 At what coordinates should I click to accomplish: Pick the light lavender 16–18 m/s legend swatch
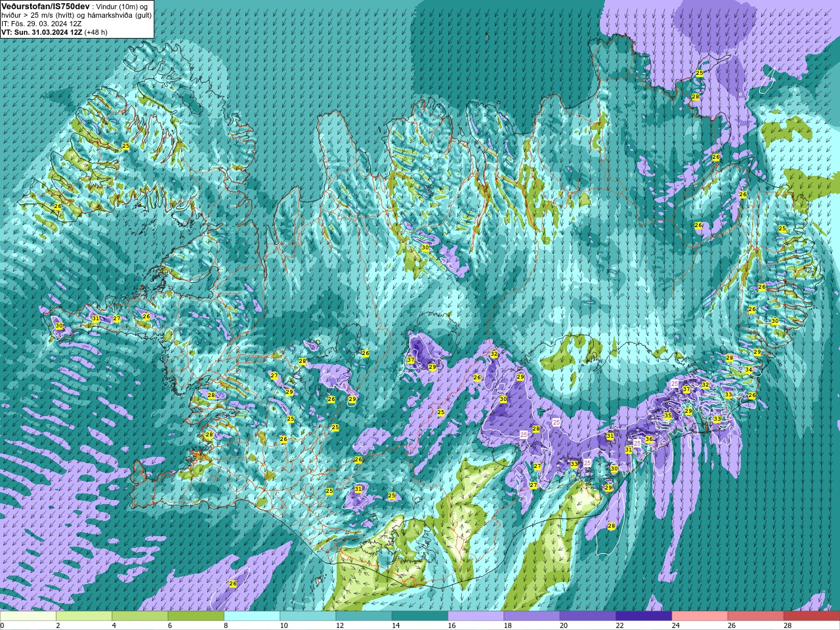[x=476, y=616]
